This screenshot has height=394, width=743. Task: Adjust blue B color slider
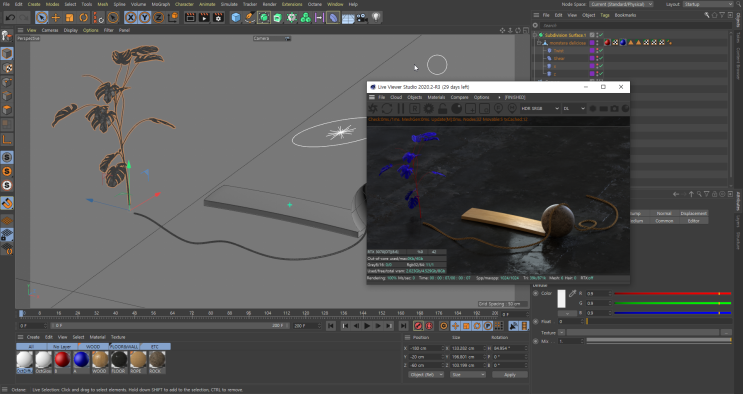coord(672,313)
